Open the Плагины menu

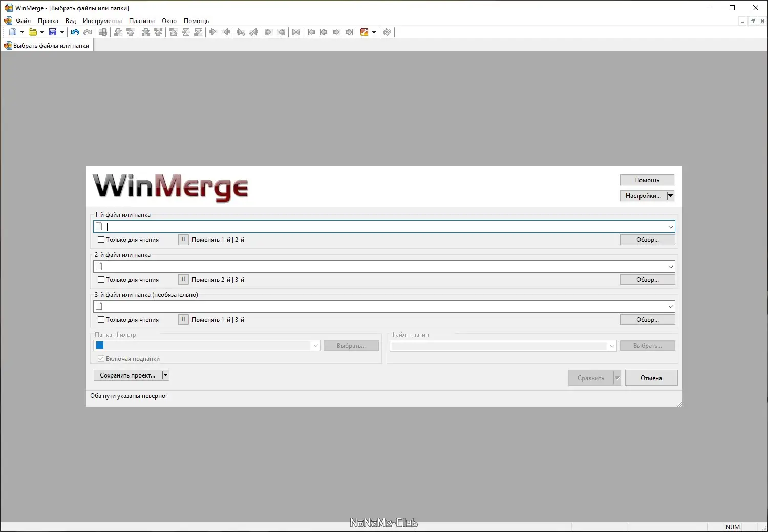tap(142, 20)
